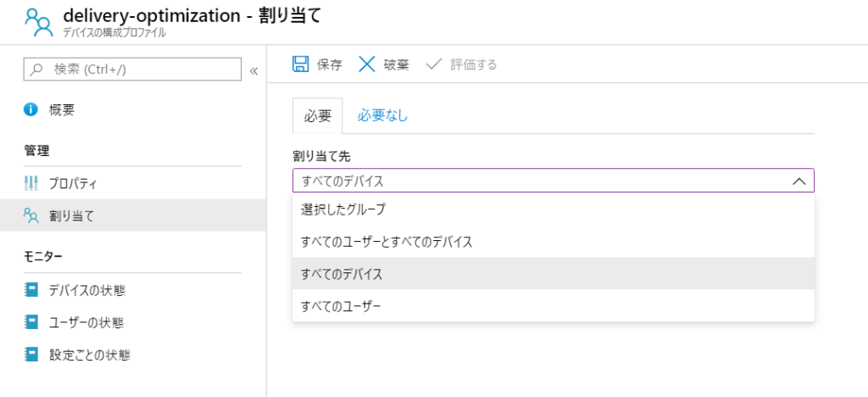Image resolution: width=868 pixels, height=397 pixels.
Task: Click the 割り当て people icon in sidebar
Action: tap(31, 215)
